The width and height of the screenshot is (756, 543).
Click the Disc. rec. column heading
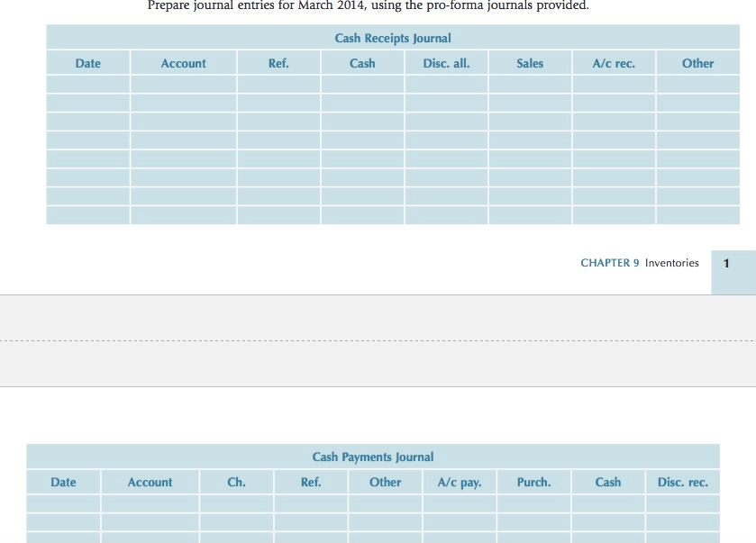coord(682,482)
